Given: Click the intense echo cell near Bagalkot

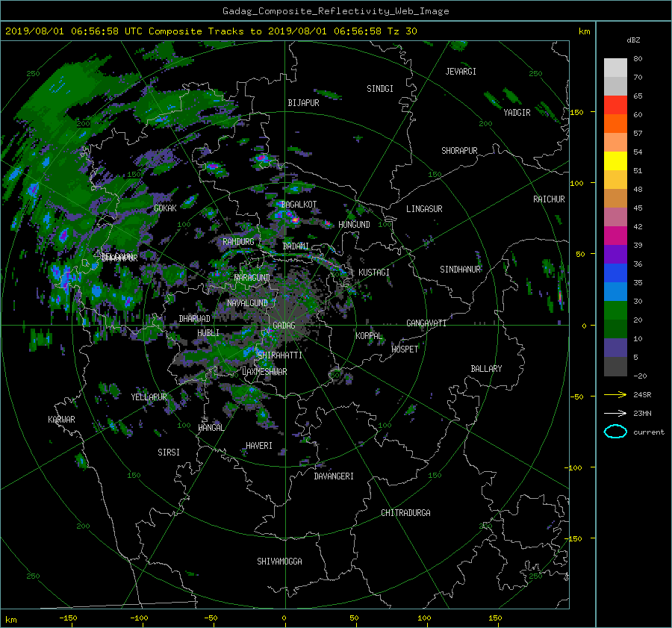Looking at the screenshot, I should pyautogui.click(x=294, y=219).
